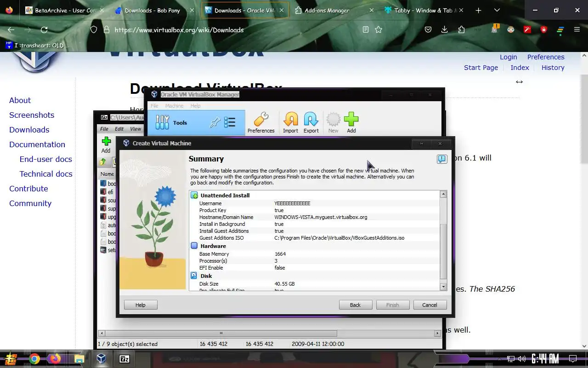Click the VirtualBox taskbar icon
The image size is (588, 368).
click(102, 359)
